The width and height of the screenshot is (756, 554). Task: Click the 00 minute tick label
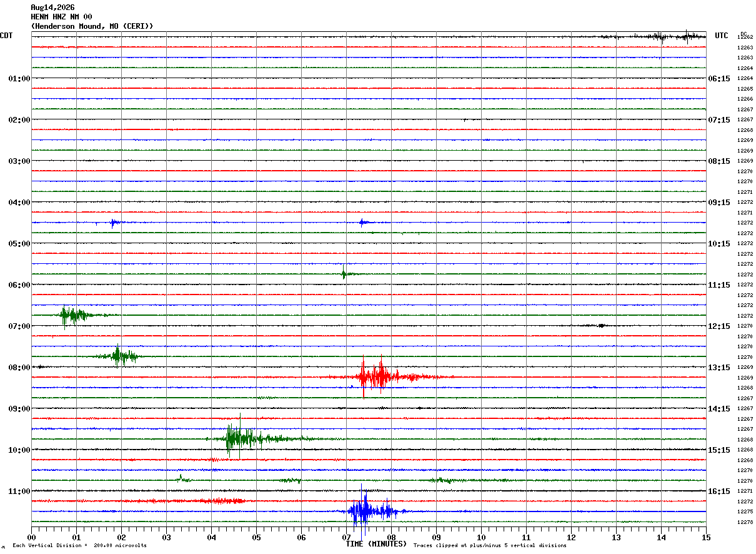point(31,538)
